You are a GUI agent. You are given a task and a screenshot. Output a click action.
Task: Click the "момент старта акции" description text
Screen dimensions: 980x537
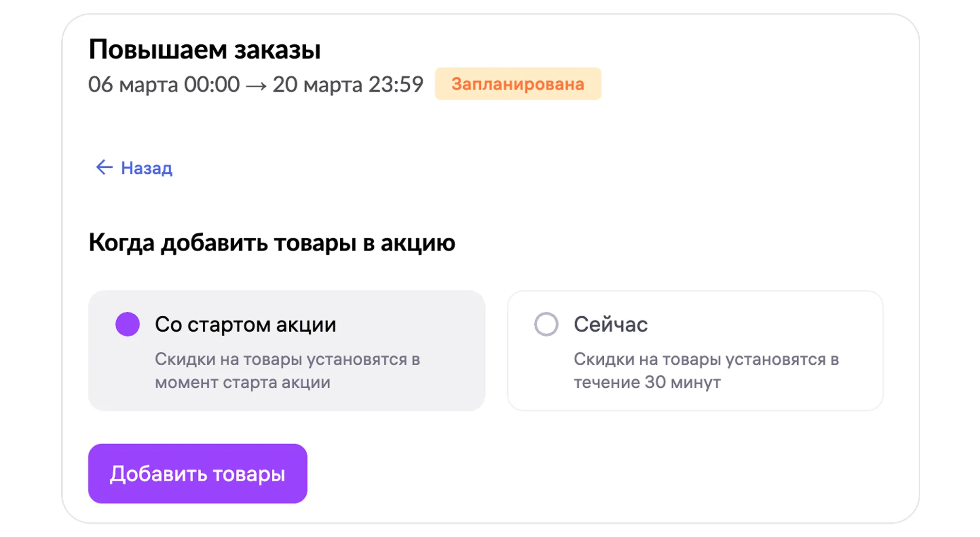[242, 382]
